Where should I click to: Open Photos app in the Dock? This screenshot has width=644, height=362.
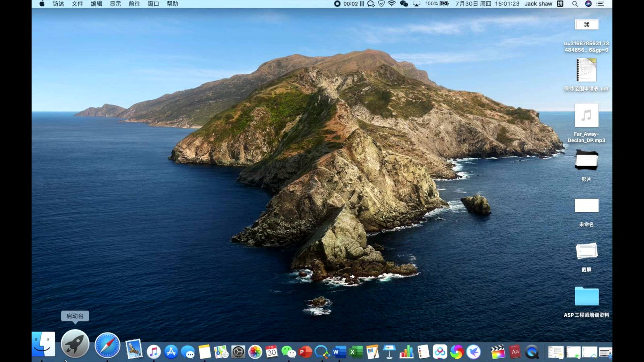point(255,352)
